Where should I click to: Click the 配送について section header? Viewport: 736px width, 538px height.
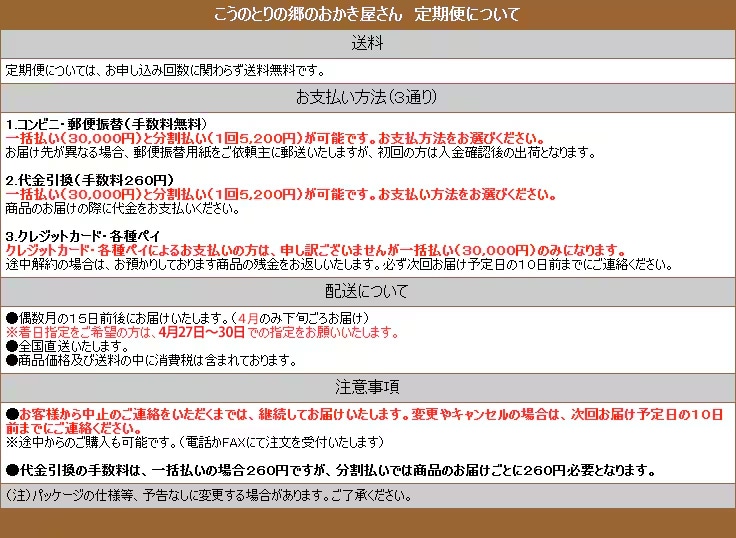367,292
